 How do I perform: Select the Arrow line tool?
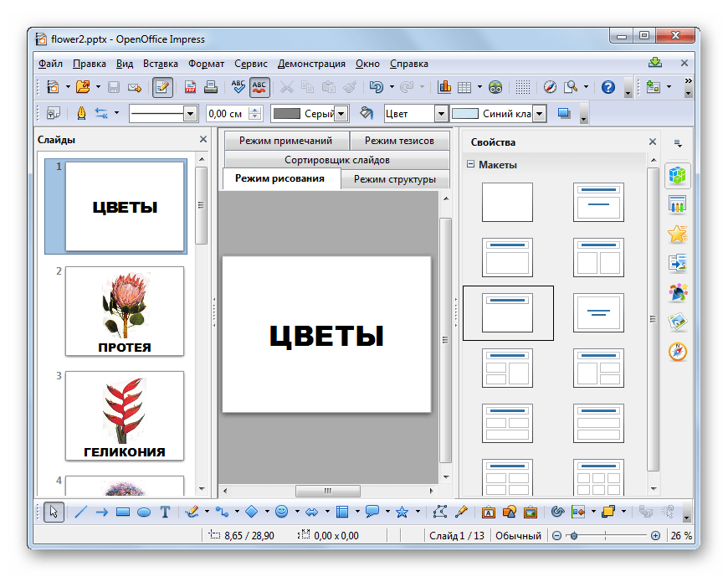pyautogui.click(x=102, y=512)
